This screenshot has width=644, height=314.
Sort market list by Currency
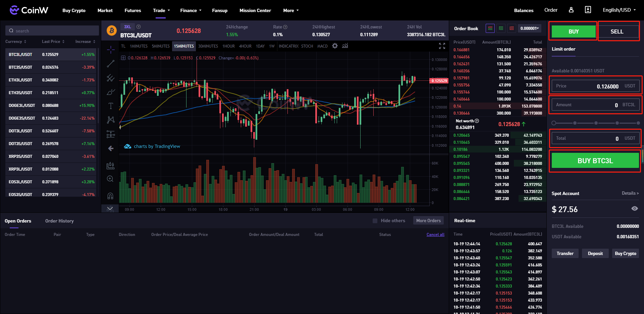pyautogui.click(x=16, y=42)
